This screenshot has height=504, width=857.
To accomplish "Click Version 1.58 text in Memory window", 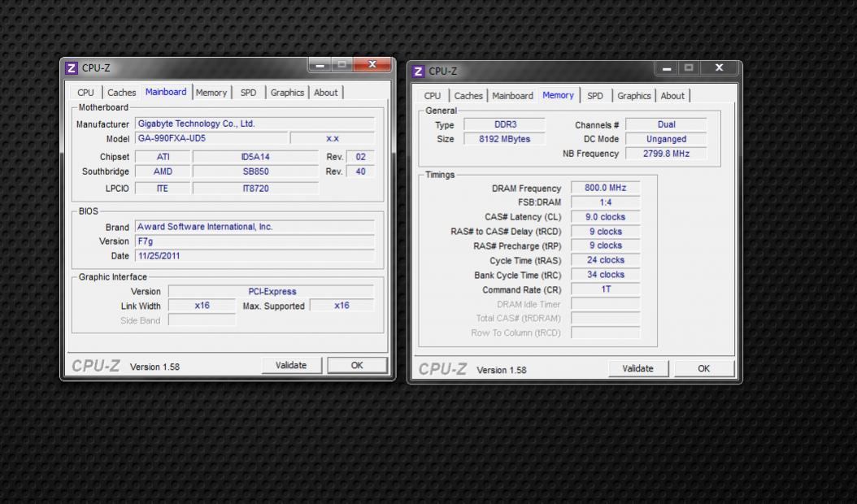I will [x=502, y=370].
